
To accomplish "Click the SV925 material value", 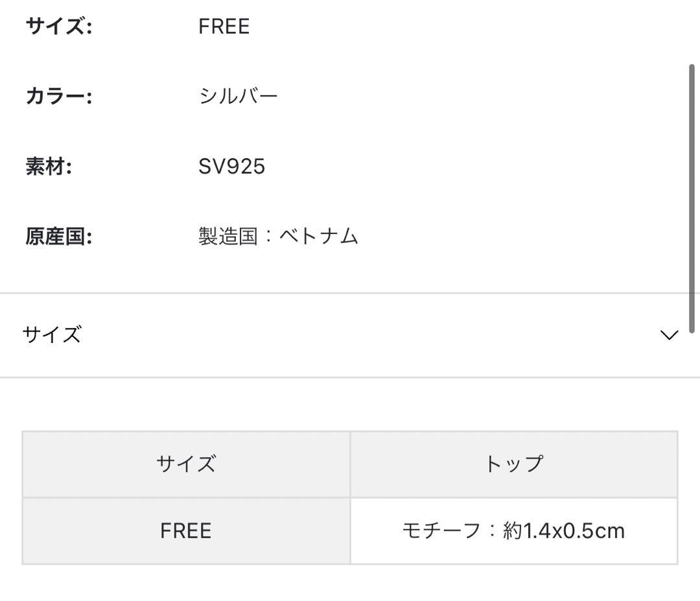I will (231, 167).
